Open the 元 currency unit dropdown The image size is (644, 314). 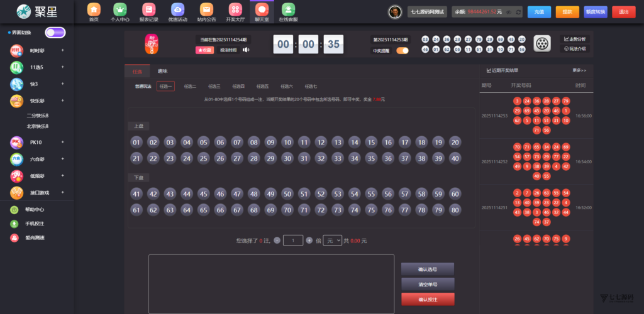(332, 241)
